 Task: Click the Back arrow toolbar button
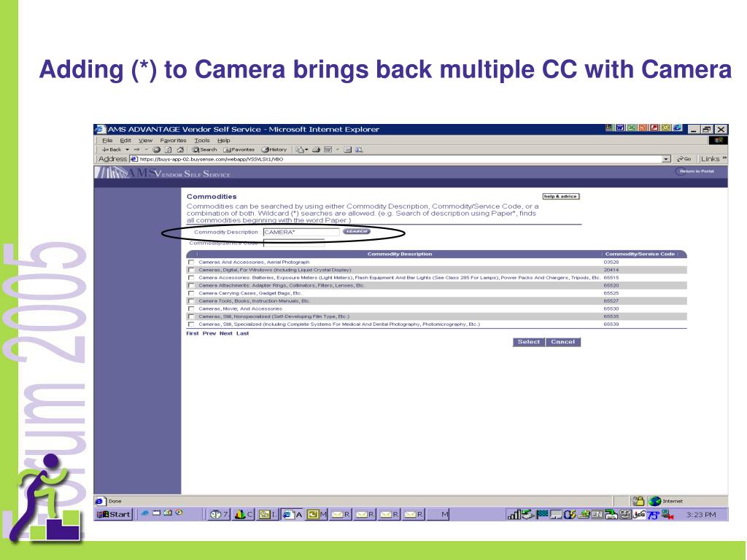point(112,149)
